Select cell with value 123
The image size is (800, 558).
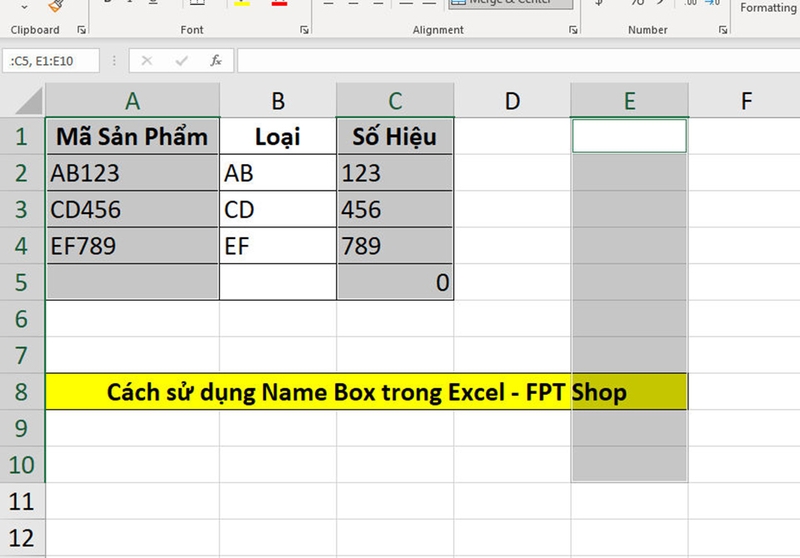(395, 173)
